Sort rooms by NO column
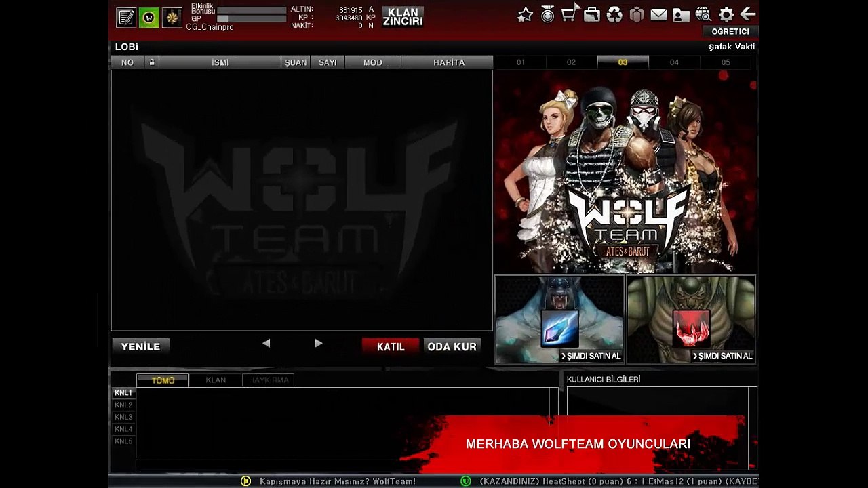This screenshot has height=488, width=868. point(127,62)
